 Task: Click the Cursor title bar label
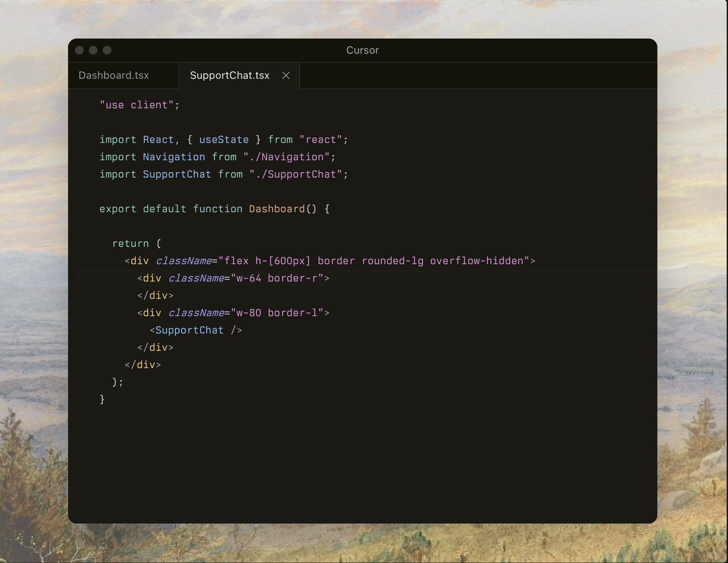coord(362,50)
